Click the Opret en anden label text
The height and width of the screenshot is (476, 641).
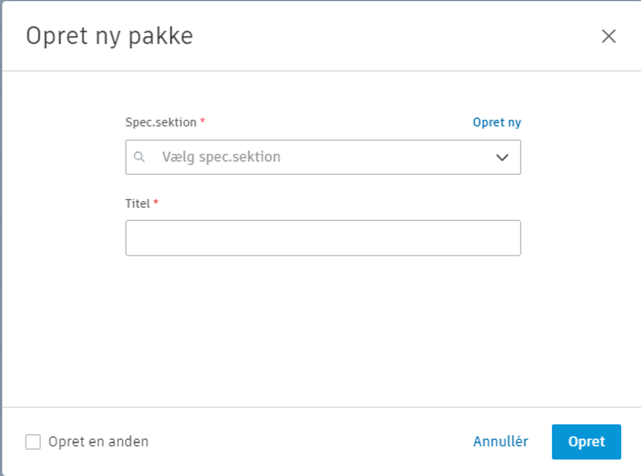[98, 441]
